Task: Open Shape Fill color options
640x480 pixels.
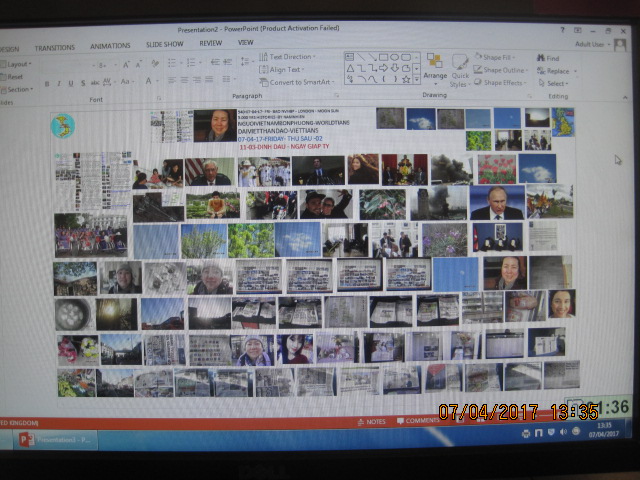Action: point(495,57)
